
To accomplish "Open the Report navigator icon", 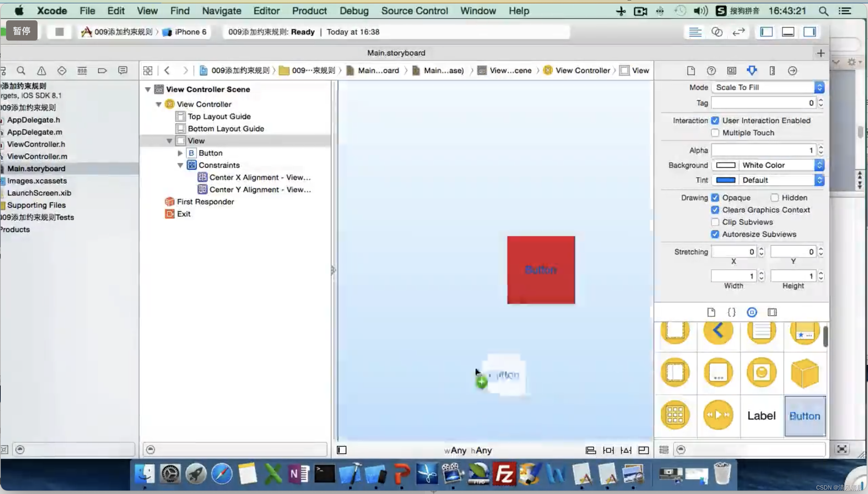I will [122, 71].
